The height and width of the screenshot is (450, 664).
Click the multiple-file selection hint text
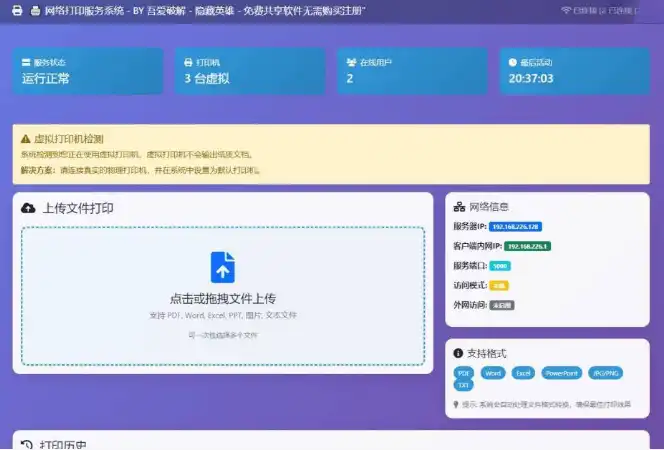tap(223, 335)
